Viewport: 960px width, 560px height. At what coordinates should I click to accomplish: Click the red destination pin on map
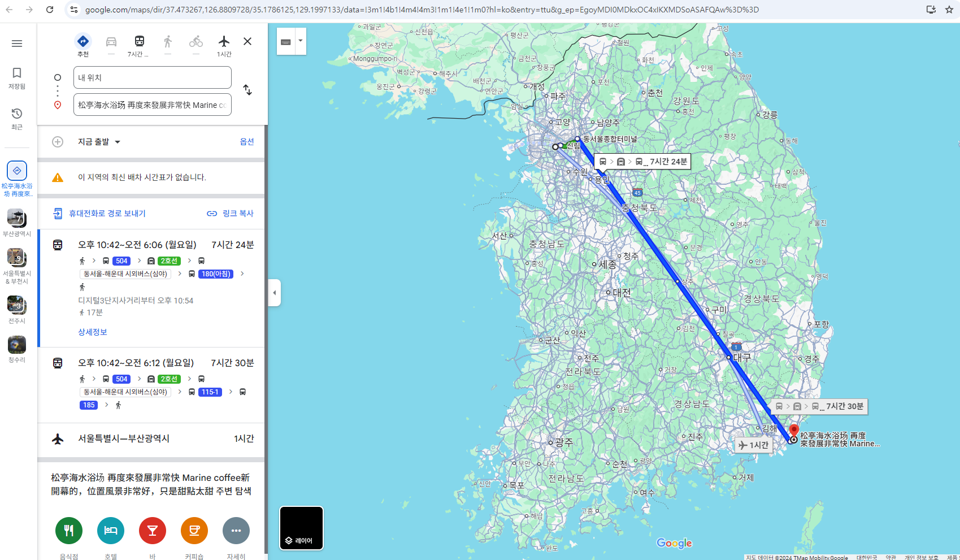[x=794, y=431]
